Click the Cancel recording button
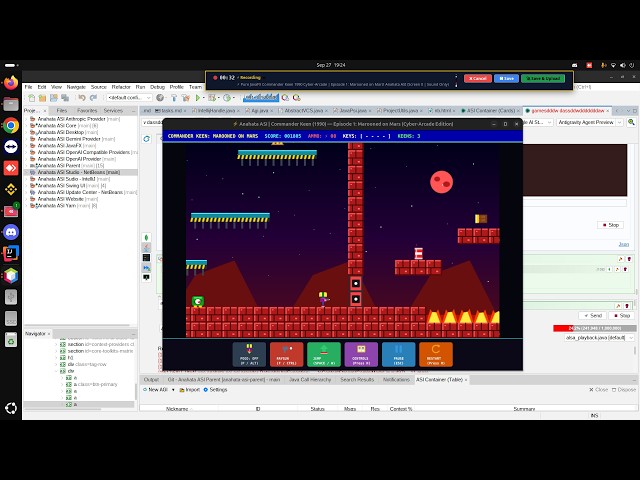This screenshot has height=480, width=640. tap(478, 78)
